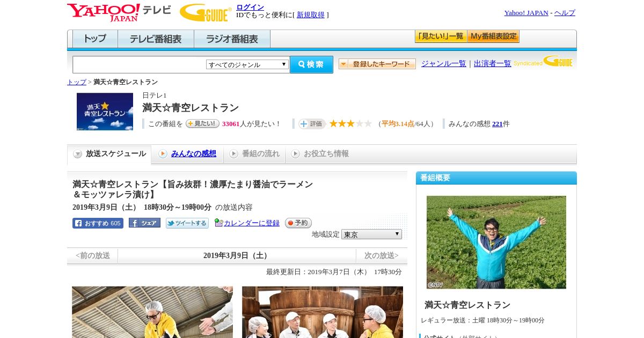Click the 予約 record button
Viewport: 644px width, 338px height.
click(298, 223)
